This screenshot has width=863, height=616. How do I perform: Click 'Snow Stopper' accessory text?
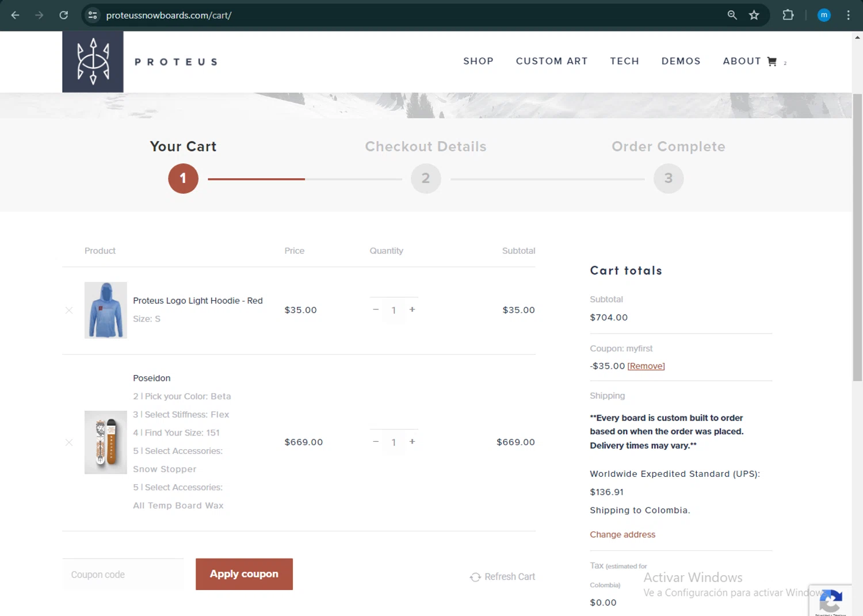[x=165, y=469]
